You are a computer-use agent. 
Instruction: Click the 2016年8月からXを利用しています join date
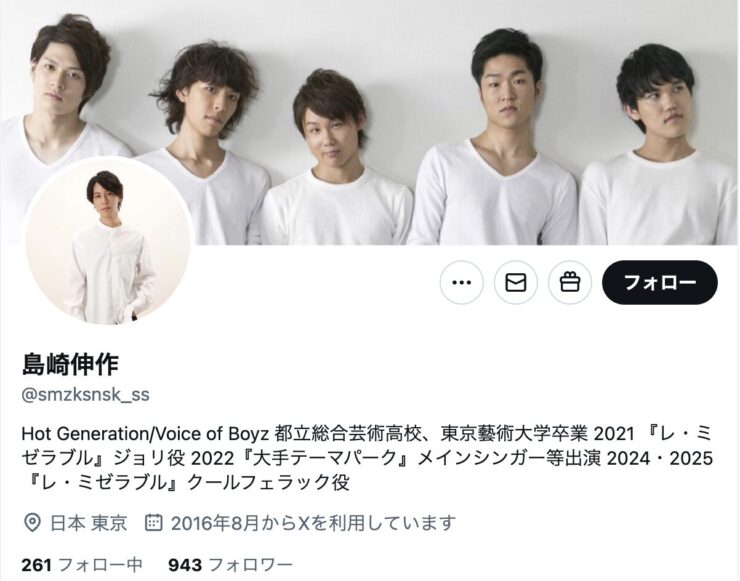(x=313, y=523)
